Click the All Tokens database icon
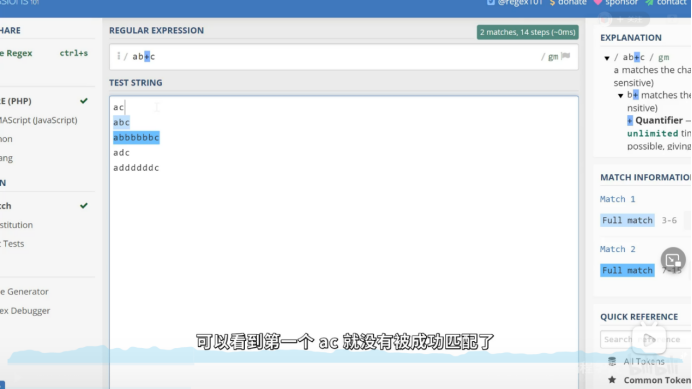 coord(612,361)
